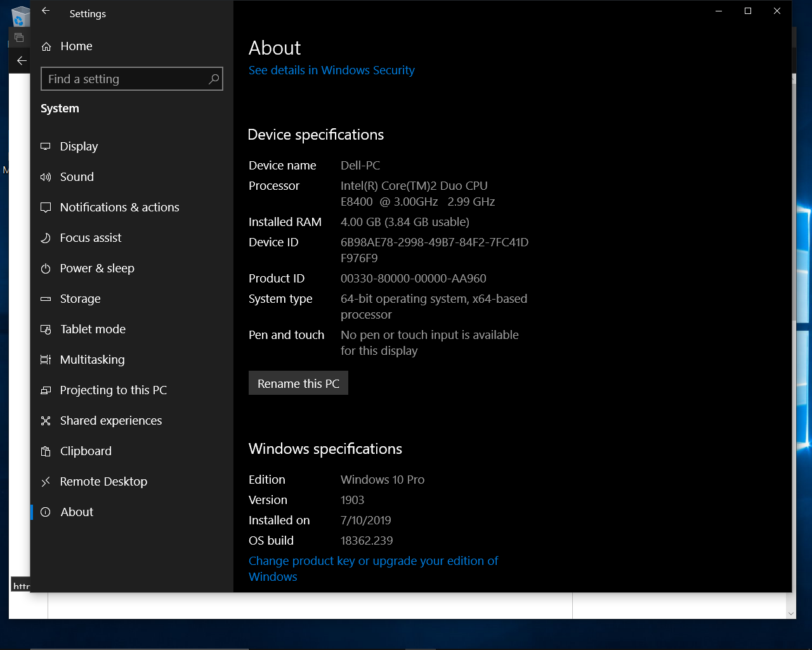Click the back arrow in background window
The height and width of the screenshot is (650, 812).
point(21,60)
